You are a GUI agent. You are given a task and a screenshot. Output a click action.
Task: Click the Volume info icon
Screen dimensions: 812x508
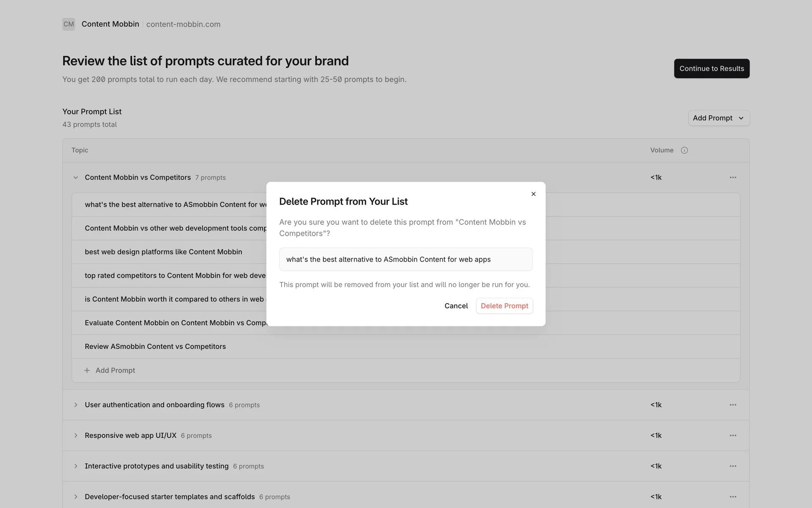(x=684, y=150)
